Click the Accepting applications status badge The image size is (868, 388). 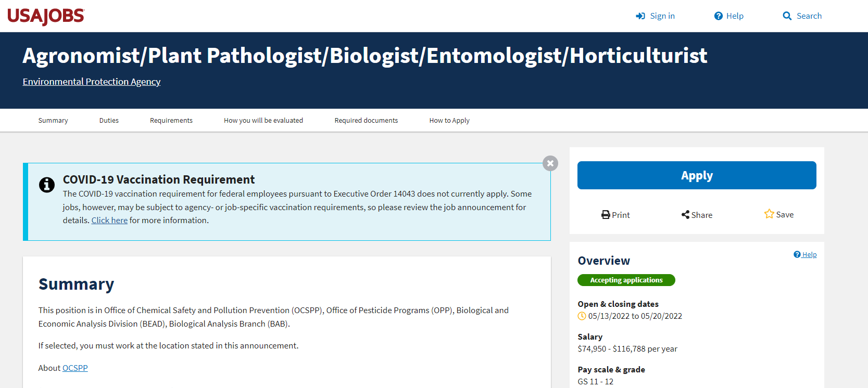click(626, 280)
